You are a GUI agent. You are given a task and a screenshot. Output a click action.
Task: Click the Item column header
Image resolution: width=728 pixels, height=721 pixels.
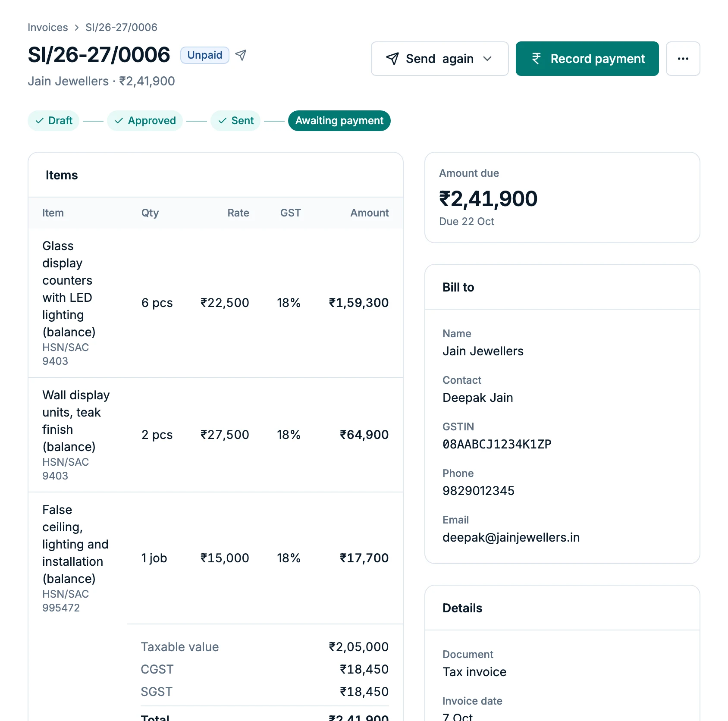click(x=53, y=213)
